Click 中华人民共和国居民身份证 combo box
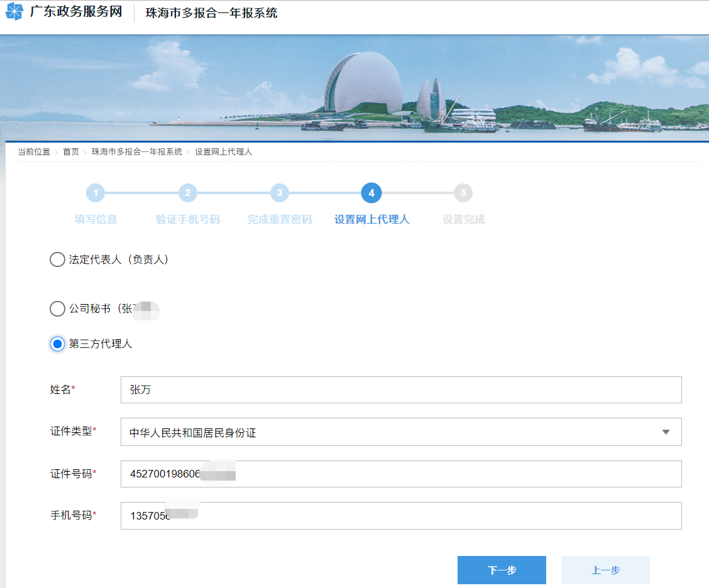This screenshot has width=709, height=588. click(x=390, y=432)
